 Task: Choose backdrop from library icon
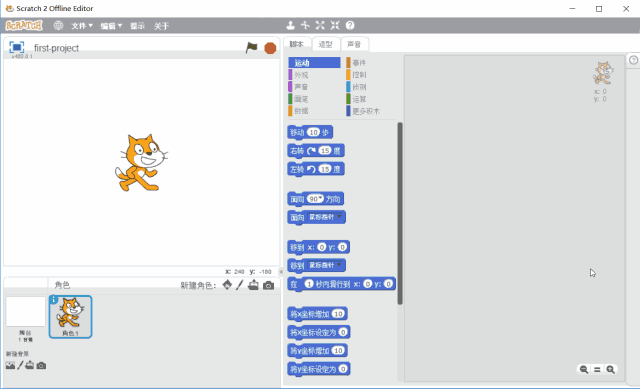tap(10, 365)
